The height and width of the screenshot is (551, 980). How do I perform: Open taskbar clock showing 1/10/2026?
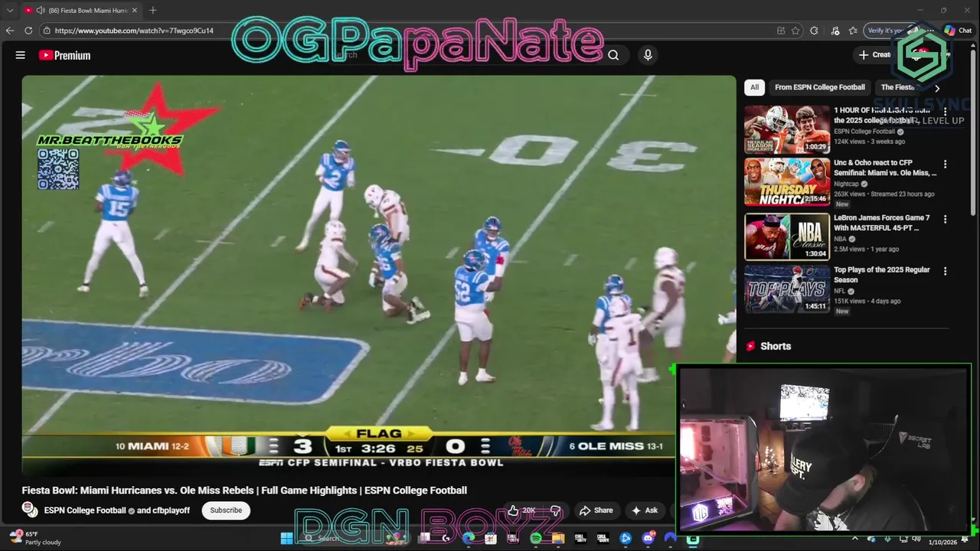[942, 542]
